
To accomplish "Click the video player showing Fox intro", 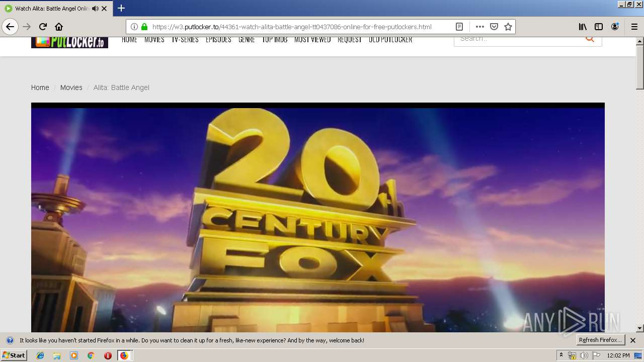I will click(x=318, y=217).
